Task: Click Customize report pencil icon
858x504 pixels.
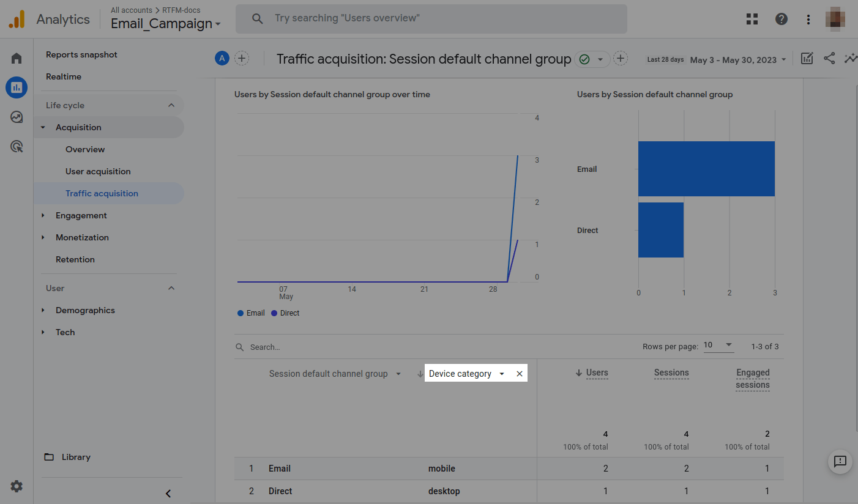Action: (807, 59)
